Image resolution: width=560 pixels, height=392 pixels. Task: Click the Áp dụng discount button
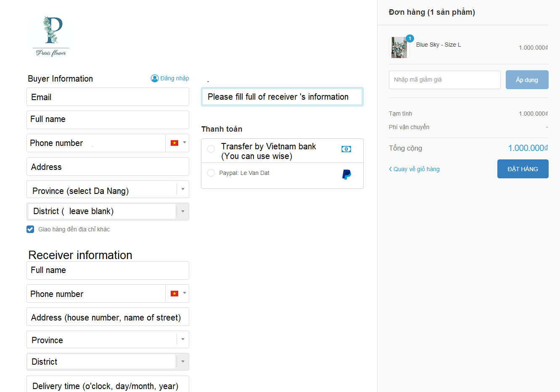pyautogui.click(x=527, y=80)
